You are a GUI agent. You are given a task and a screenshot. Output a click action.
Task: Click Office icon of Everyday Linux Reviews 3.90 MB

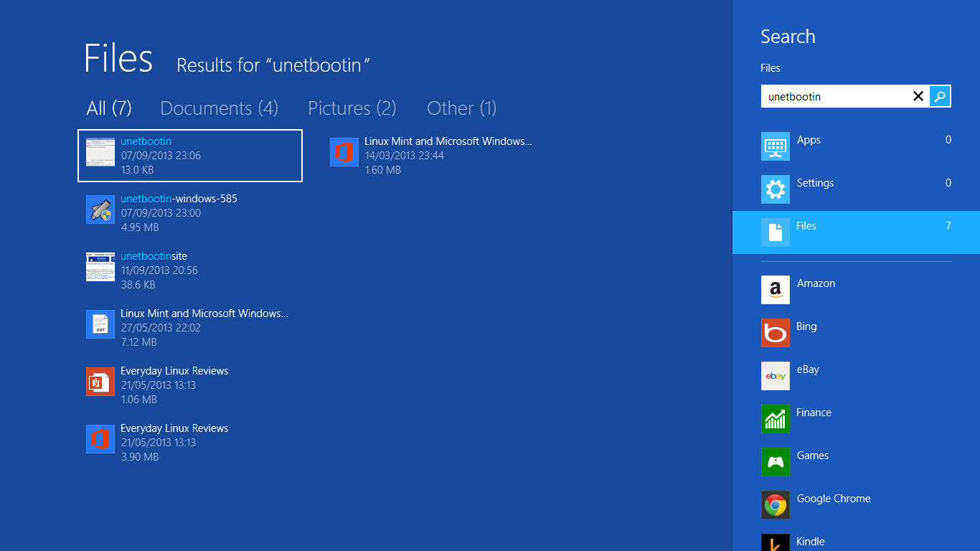100,439
